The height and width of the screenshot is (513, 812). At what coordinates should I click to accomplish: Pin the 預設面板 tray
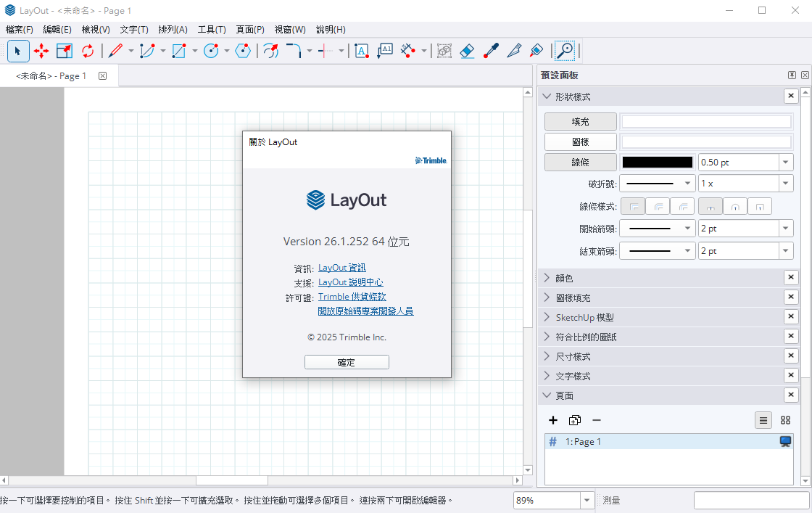pos(792,75)
